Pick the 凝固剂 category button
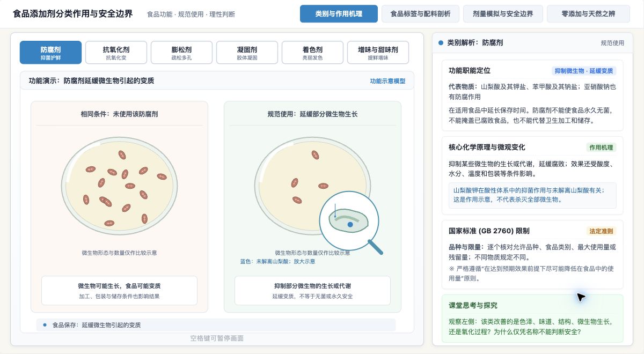The width and height of the screenshot is (644, 354). pos(247,53)
